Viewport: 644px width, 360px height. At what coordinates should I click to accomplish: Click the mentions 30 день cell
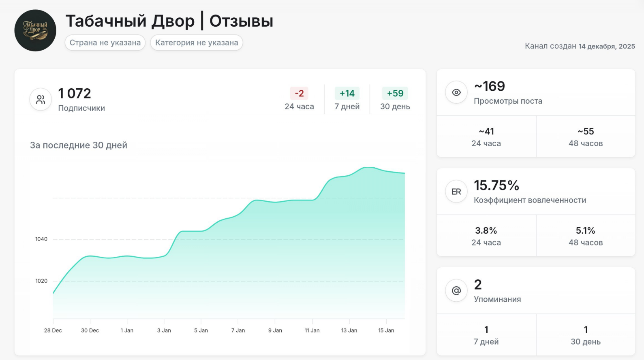(x=586, y=335)
